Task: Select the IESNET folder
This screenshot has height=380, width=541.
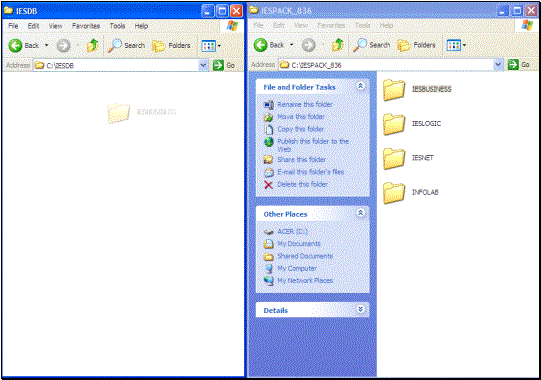Action: (409, 158)
